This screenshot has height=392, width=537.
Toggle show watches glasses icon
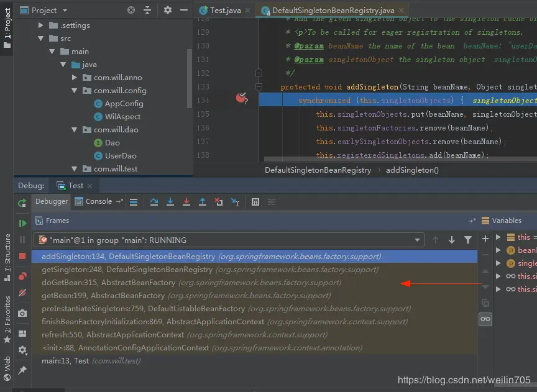point(485,319)
